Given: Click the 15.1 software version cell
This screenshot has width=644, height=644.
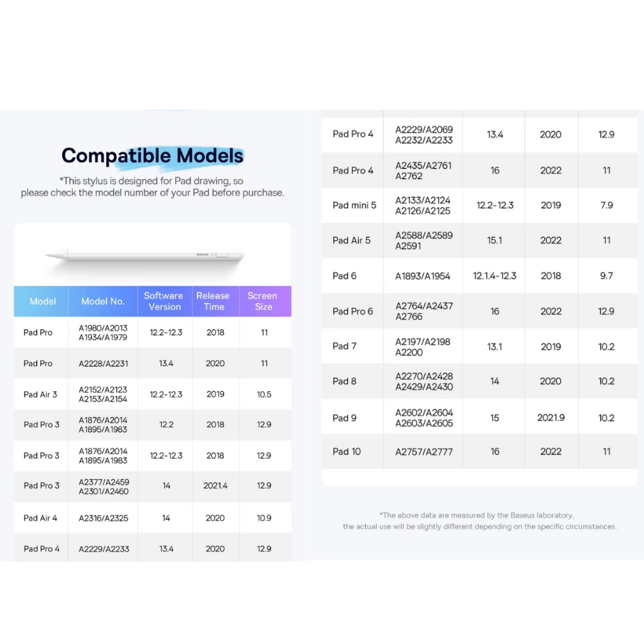Looking at the screenshot, I should pyautogui.click(x=495, y=240).
